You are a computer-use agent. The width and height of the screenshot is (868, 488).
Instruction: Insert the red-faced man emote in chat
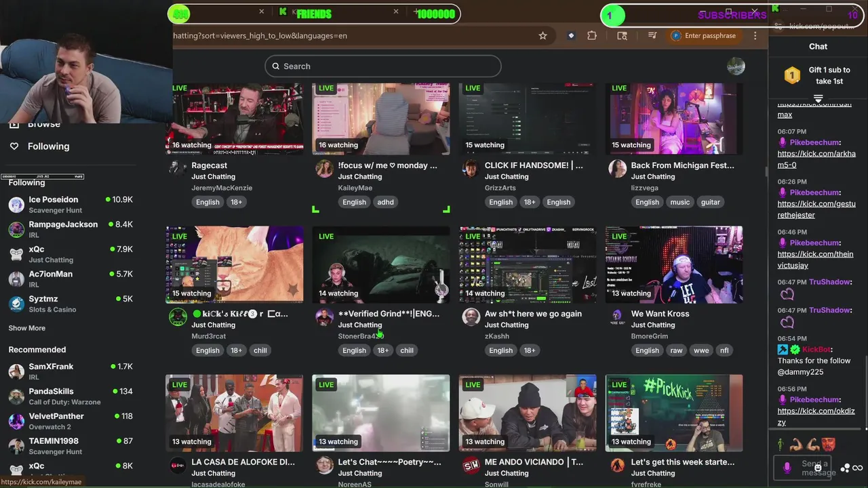point(829,445)
